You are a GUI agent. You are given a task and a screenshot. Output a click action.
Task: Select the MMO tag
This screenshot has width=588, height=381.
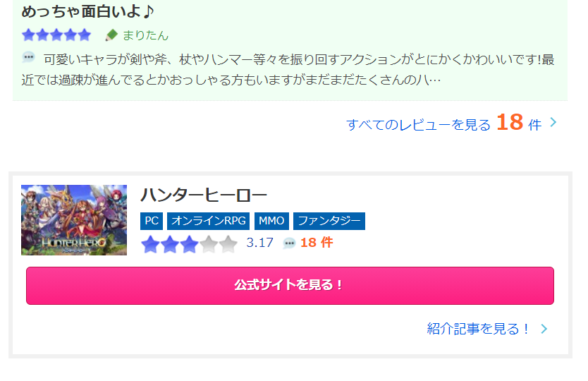(x=271, y=221)
